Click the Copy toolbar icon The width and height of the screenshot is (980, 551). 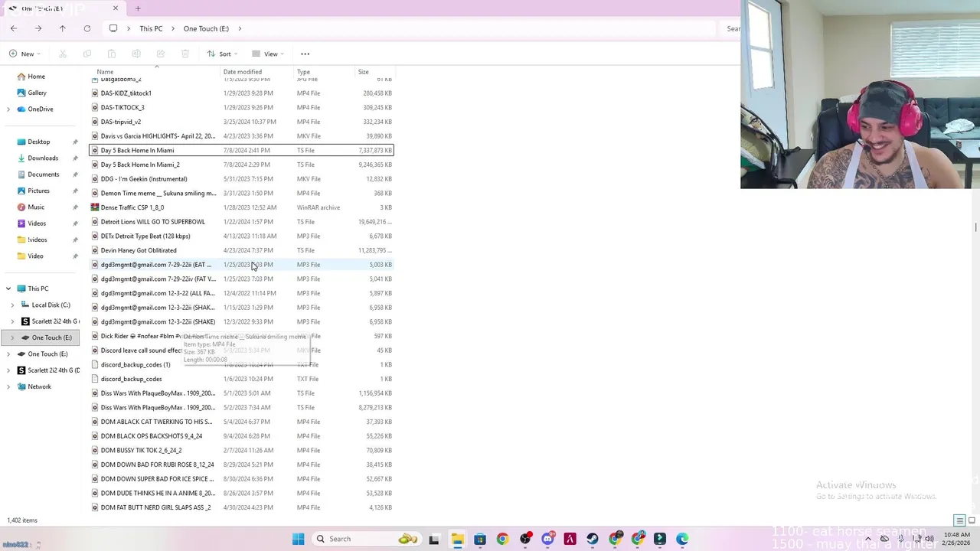(x=87, y=54)
